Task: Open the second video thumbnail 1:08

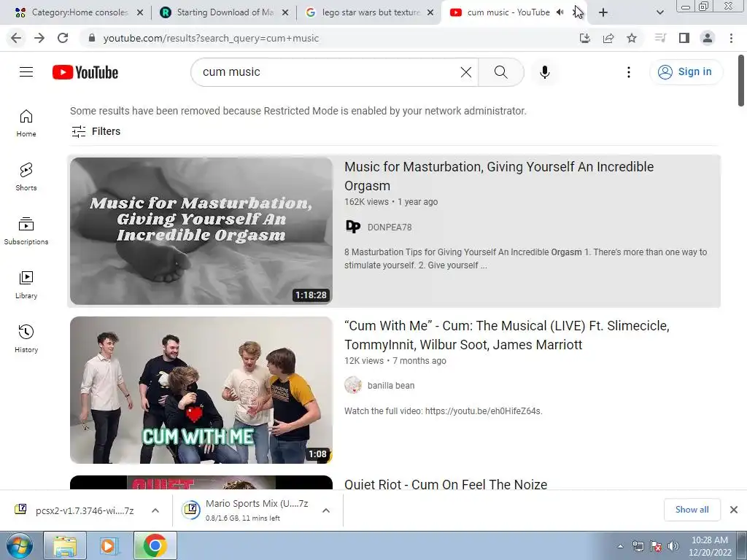Action: click(201, 390)
